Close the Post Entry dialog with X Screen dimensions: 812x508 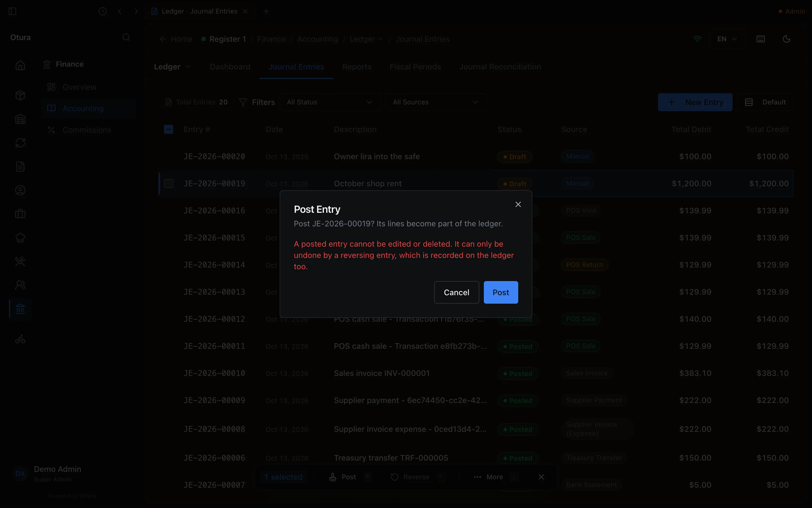pyautogui.click(x=518, y=204)
